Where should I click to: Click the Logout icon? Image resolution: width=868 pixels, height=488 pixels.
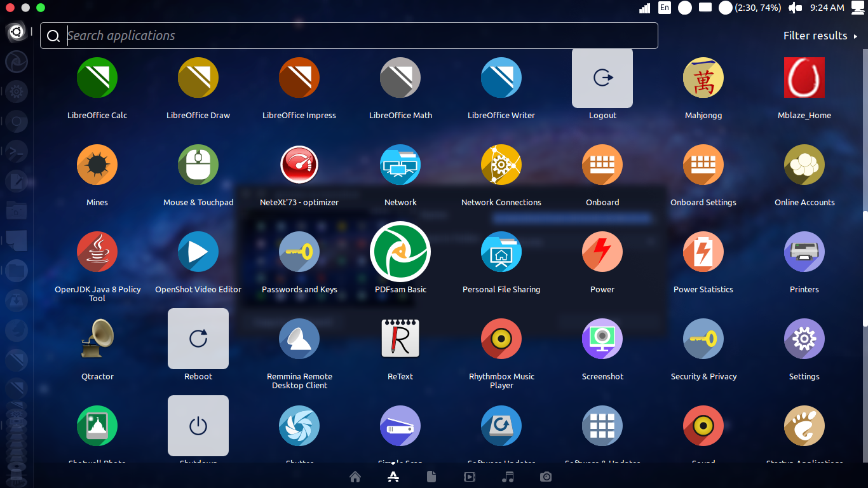coord(602,78)
